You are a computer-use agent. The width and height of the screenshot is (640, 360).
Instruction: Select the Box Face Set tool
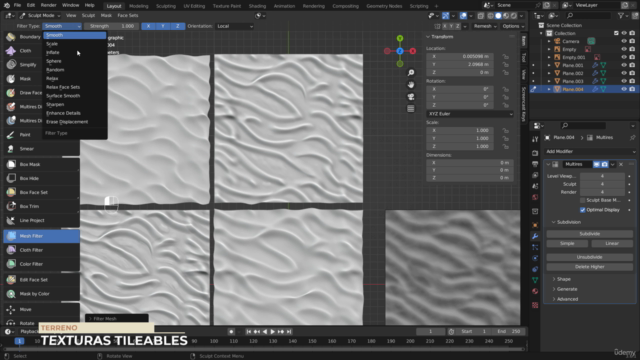pos(41,192)
